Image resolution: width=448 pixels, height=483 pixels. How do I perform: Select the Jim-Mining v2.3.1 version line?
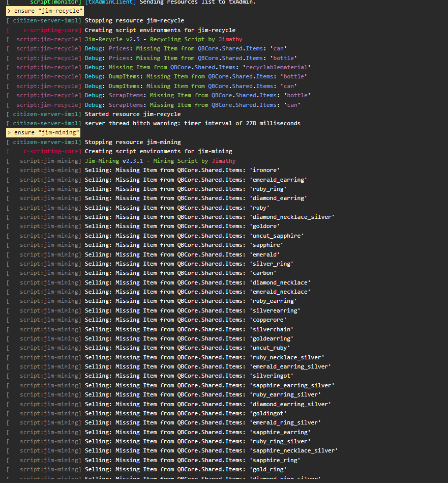coord(160,161)
